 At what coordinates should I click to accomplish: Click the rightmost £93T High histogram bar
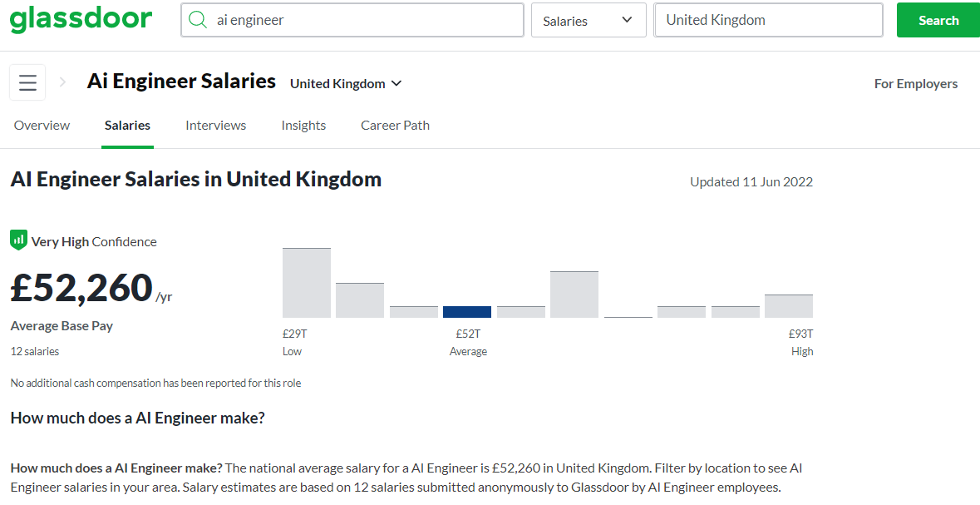pos(788,306)
